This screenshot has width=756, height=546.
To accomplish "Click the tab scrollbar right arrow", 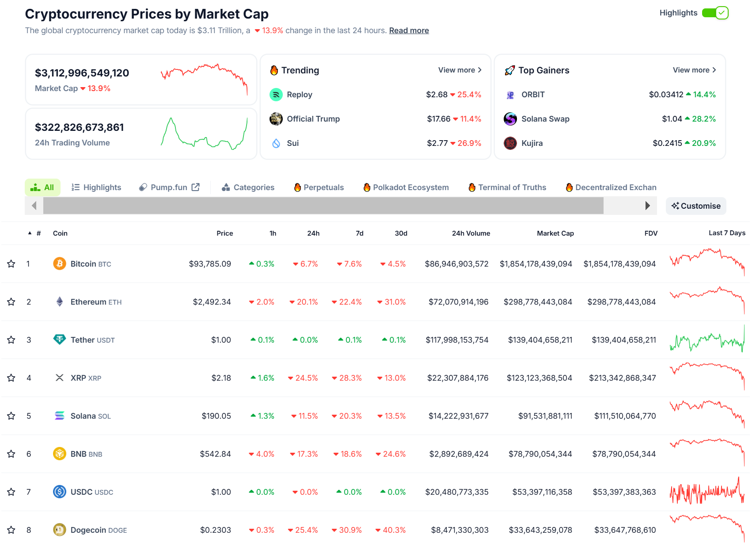I will pyautogui.click(x=648, y=206).
